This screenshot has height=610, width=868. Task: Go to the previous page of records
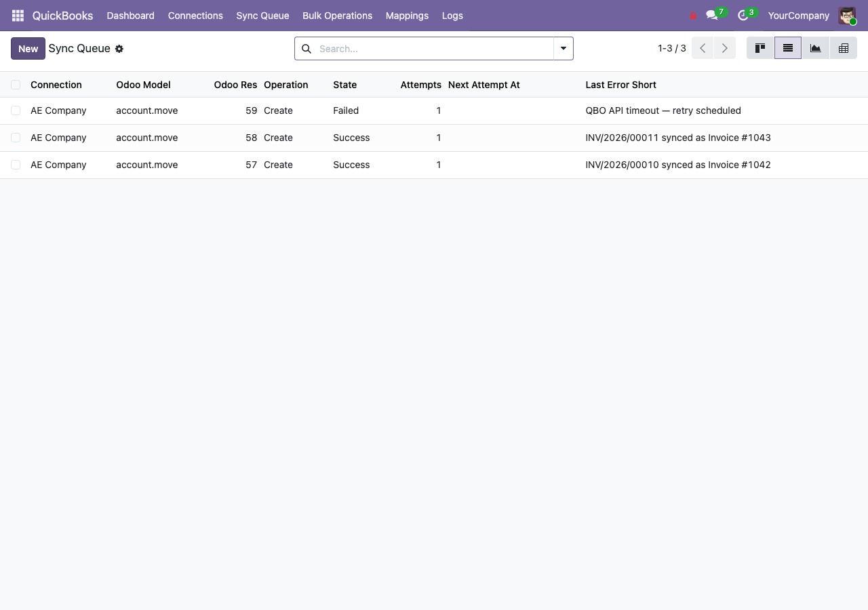pos(703,48)
